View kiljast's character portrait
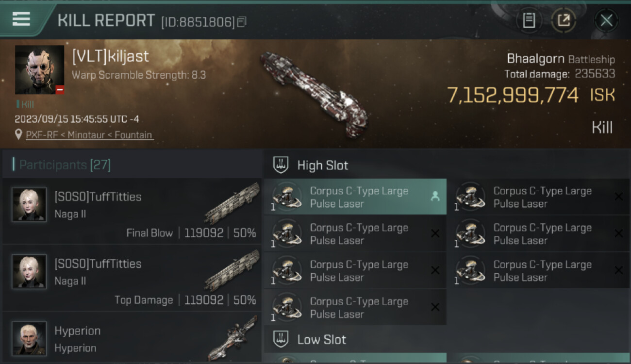Screen dimensions: 631x364 (39, 69)
